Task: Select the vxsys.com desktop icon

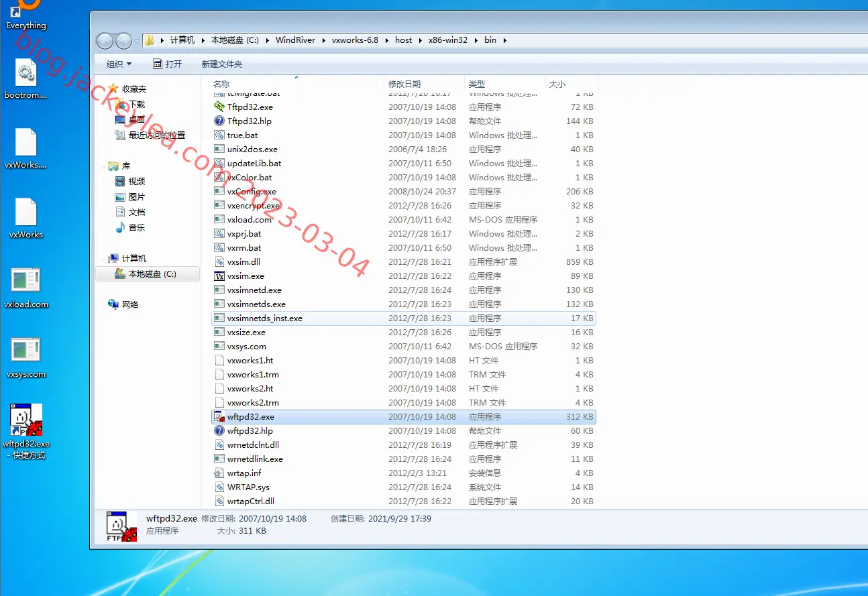Action: [25, 351]
